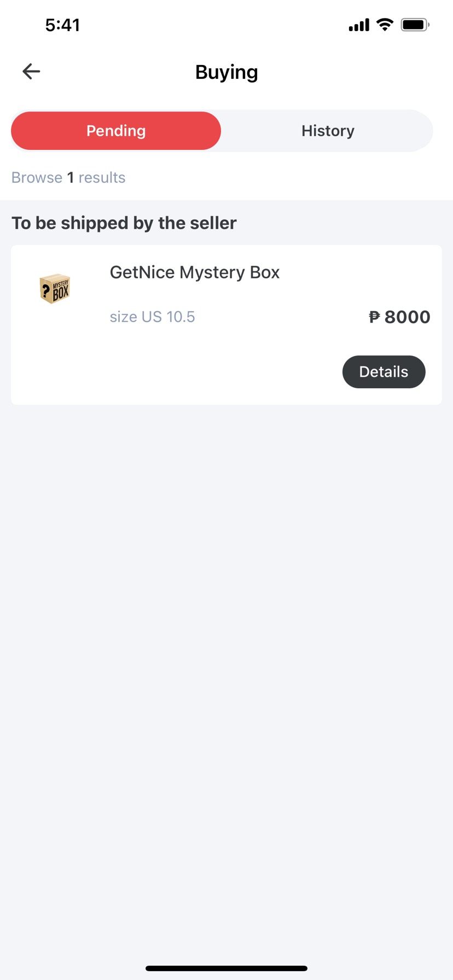The height and width of the screenshot is (980, 453).
Task: Switch to the History tab
Action: [x=328, y=131]
